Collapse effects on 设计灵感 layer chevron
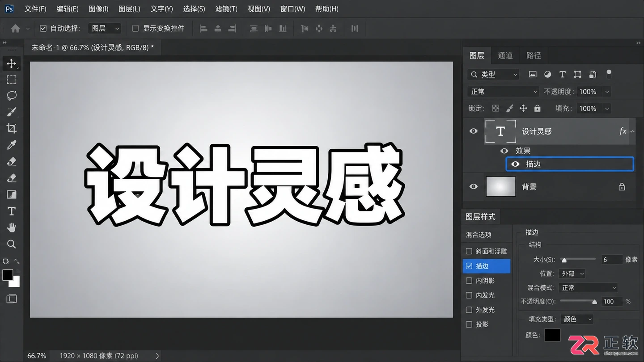The height and width of the screenshot is (362, 644). click(x=632, y=131)
